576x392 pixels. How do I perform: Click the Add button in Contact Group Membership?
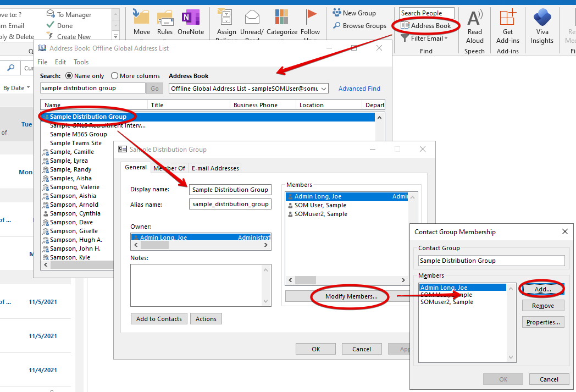coord(542,289)
